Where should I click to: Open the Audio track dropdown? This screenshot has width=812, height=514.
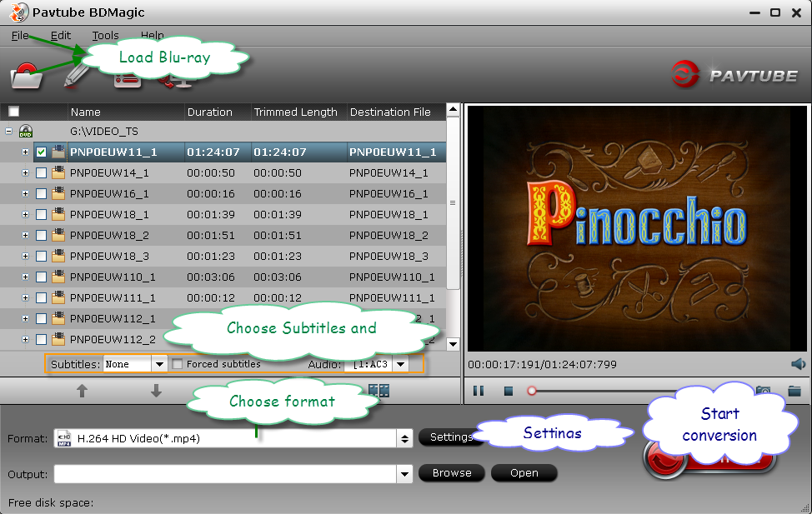click(400, 364)
